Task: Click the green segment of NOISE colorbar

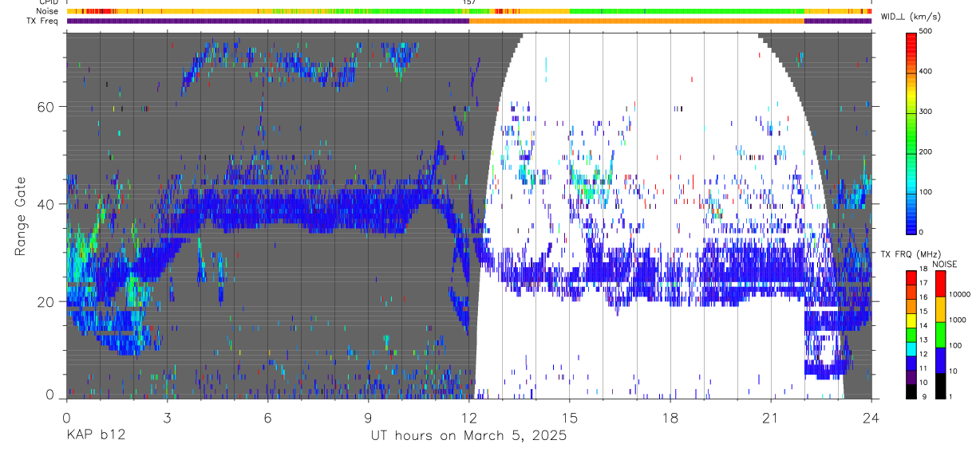Action: pos(939,333)
